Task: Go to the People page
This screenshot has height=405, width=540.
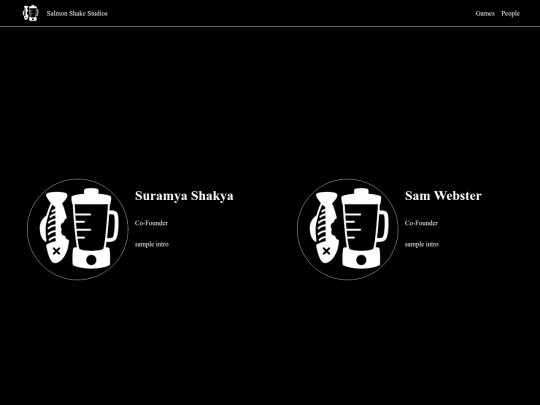Action: 510,13
